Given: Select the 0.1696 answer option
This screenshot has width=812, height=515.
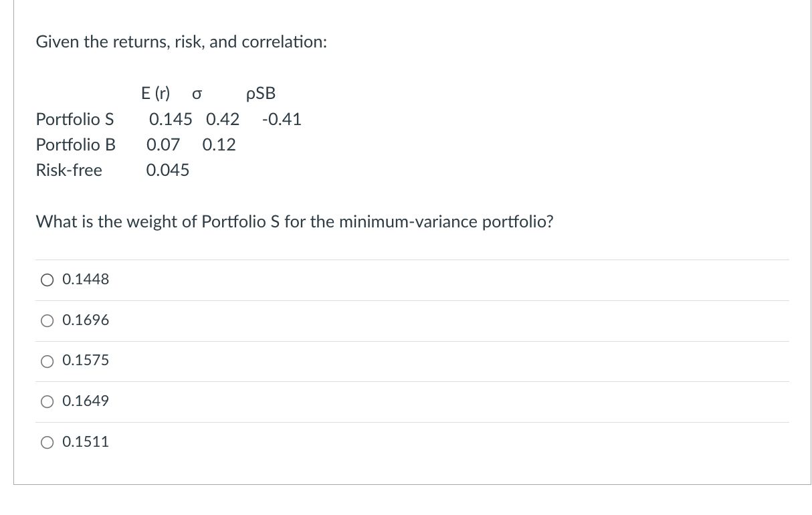Looking at the screenshot, I should [x=47, y=321].
